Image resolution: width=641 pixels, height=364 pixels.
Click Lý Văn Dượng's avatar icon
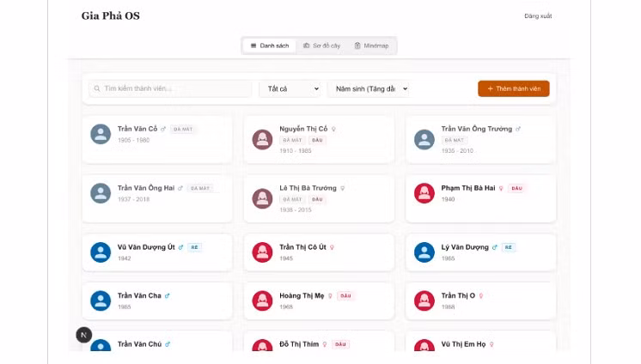[x=424, y=252]
